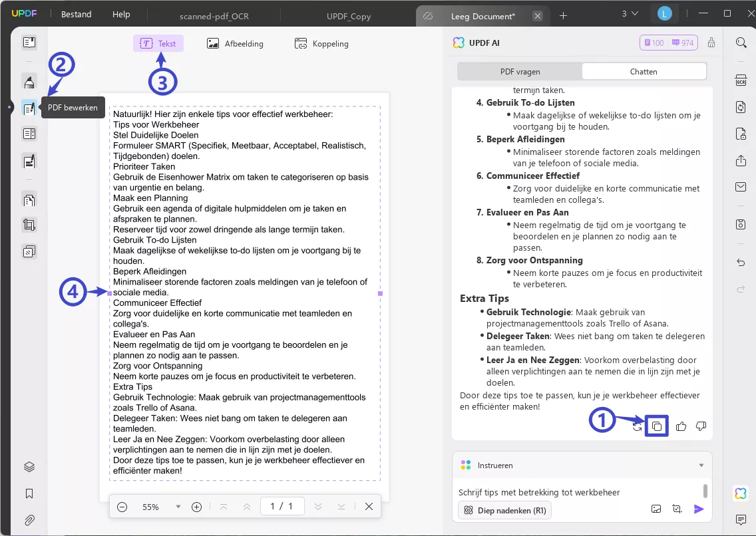The height and width of the screenshot is (536, 756).
Task: Switch to the Chatten tab
Action: [644, 72]
